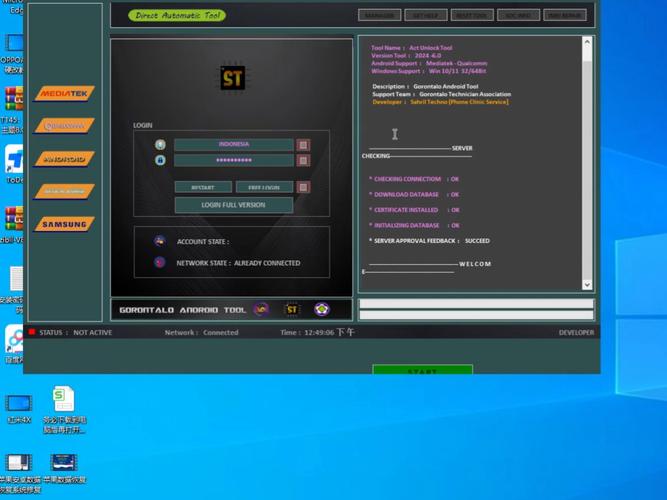Click the Version Tool 2024 line in the log
Image resolution: width=667 pixels, height=500 pixels.
tap(406, 55)
